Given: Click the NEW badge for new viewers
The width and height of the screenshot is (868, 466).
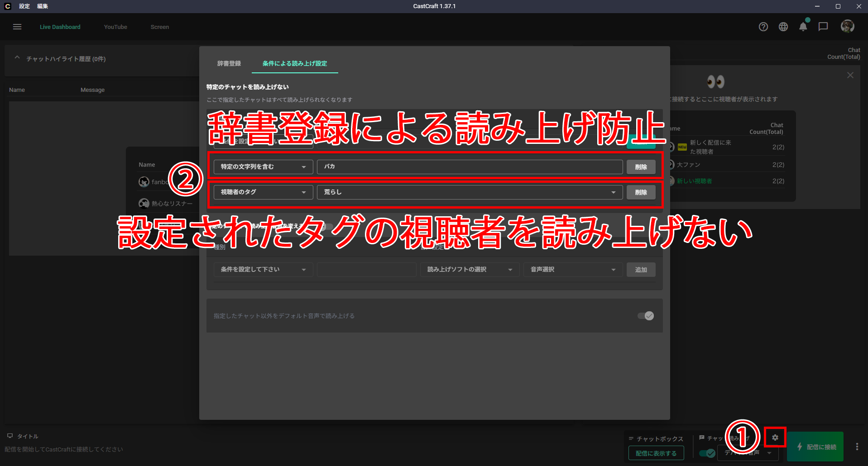Looking at the screenshot, I should [x=682, y=147].
